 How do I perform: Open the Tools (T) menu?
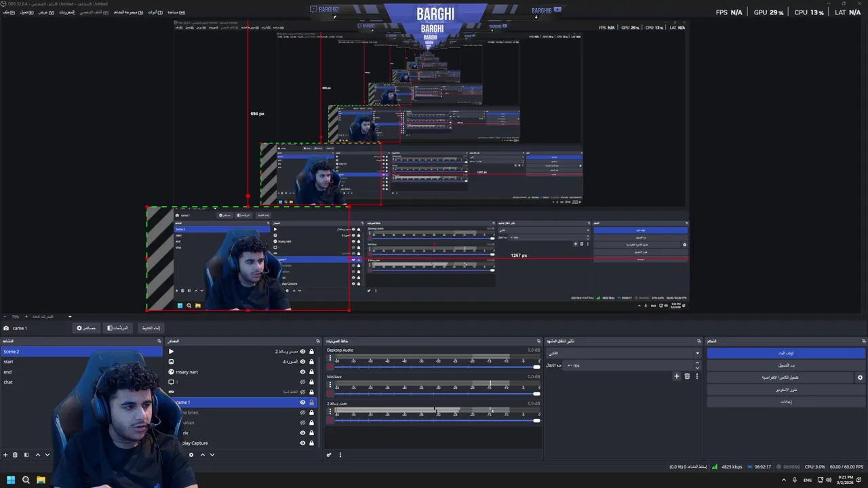(155, 12)
